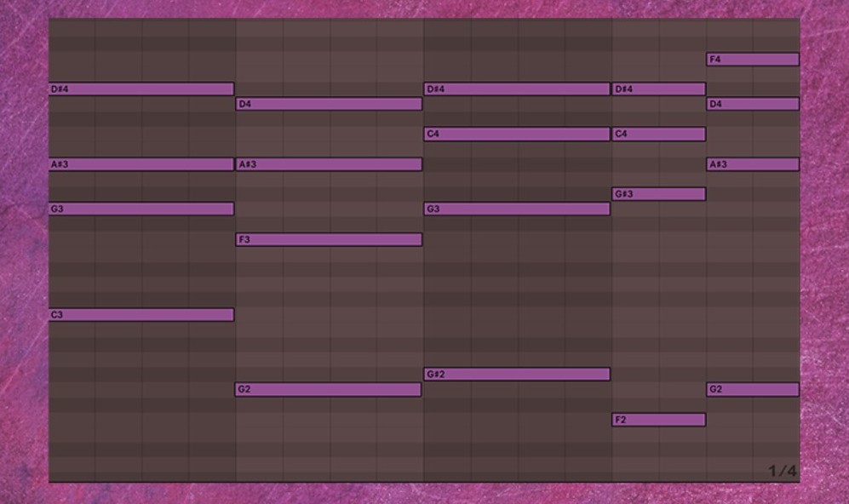Select the first D#4 note above C3 chord
The height and width of the screenshot is (504, 849).
141,89
